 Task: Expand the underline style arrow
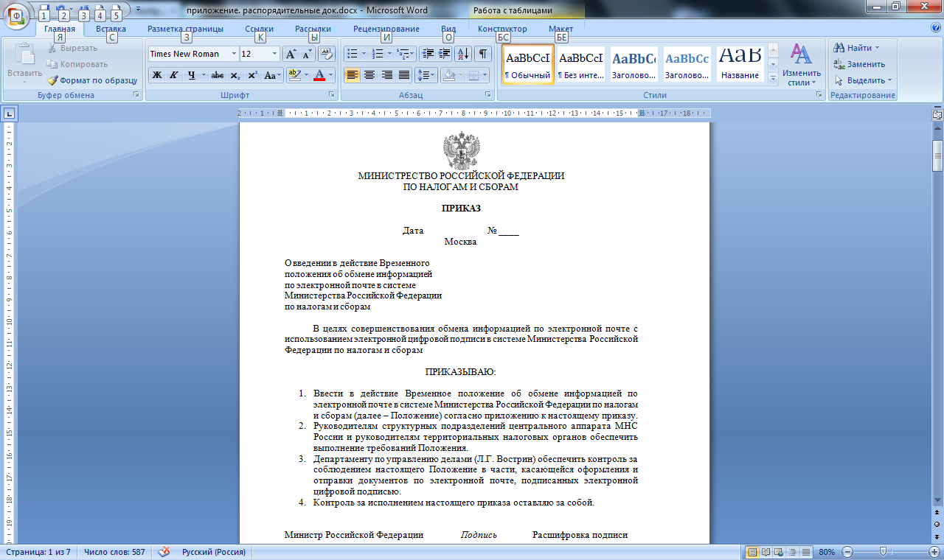coord(203,75)
